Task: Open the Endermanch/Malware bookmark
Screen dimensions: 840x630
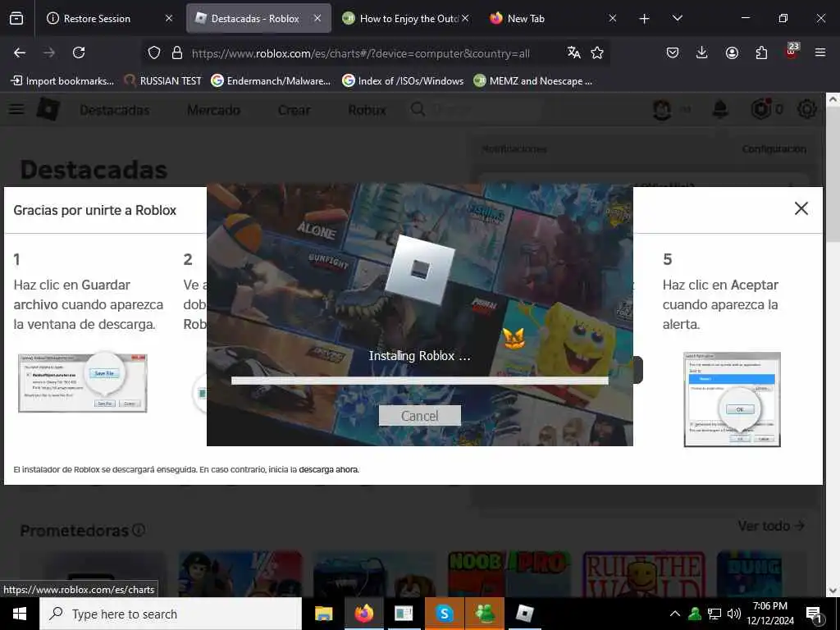Action: pyautogui.click(x=271, y=81)
